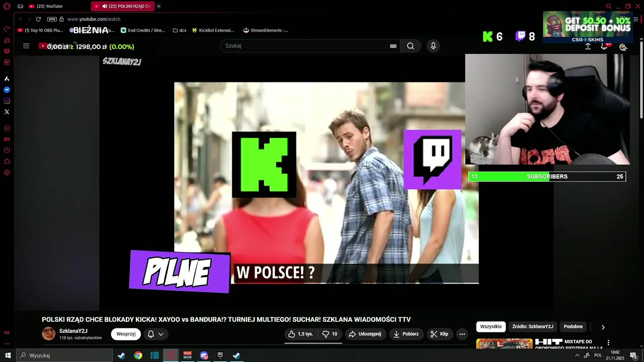Click the Windows 'Wyszukaj' search box
This screenshot has height=362, width=644.
coord(64,355)
